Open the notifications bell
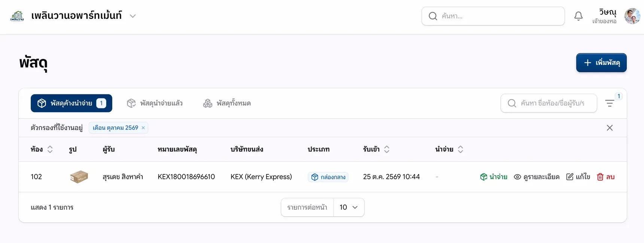The width and height of the screenshot is (644, 243). 578,16
